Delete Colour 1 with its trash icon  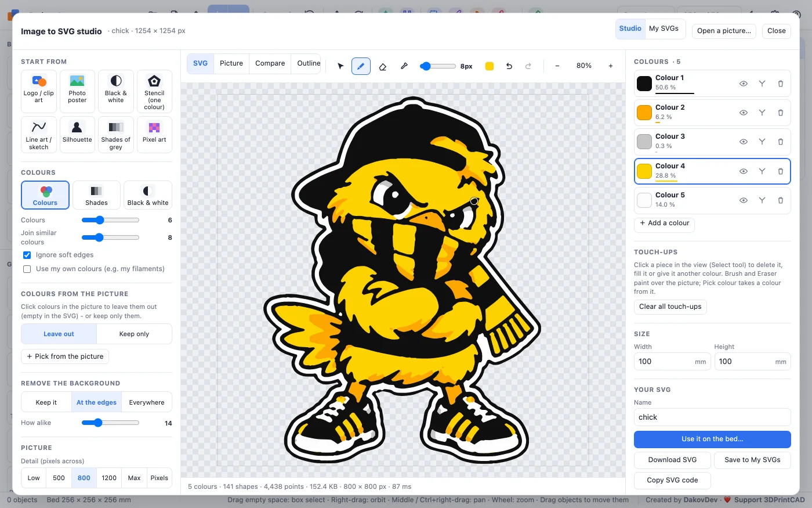pos(781,84)
